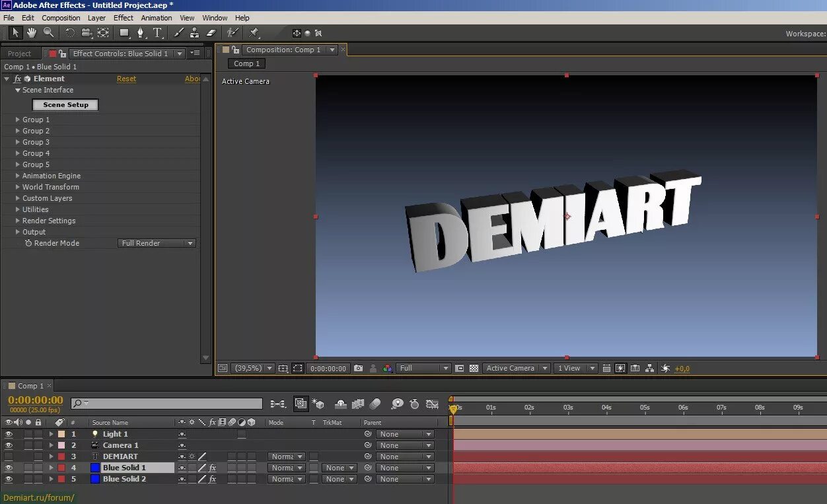The width and height of the screenshot is (827, 504).
Task: Close the Comp 1 timeline tab
Action: pyautogui.click(x=49, y=385)
